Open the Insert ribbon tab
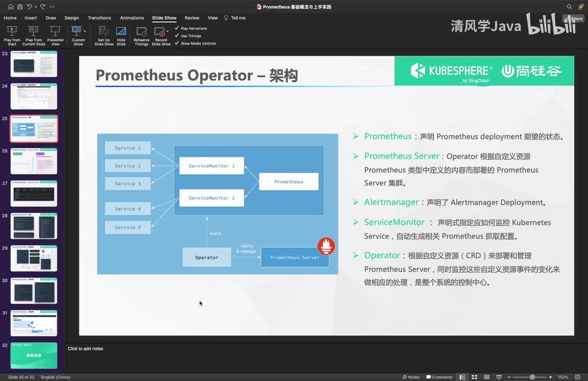 click(x=31, y=18)
